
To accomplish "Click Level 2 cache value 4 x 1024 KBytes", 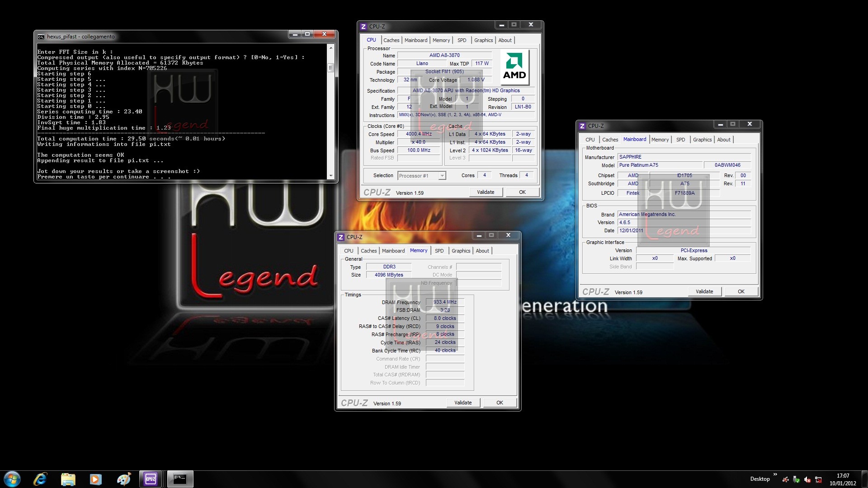I will click(x=490, y=150).
